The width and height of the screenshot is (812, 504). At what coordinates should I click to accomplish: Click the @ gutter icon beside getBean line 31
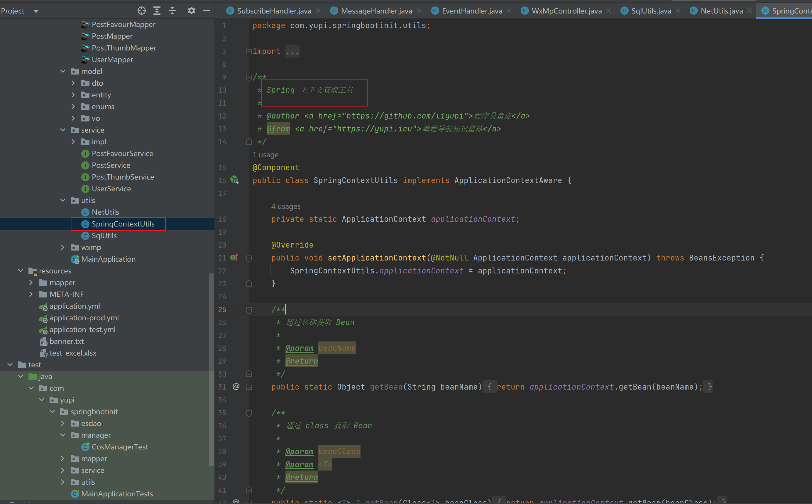(236, 386)
